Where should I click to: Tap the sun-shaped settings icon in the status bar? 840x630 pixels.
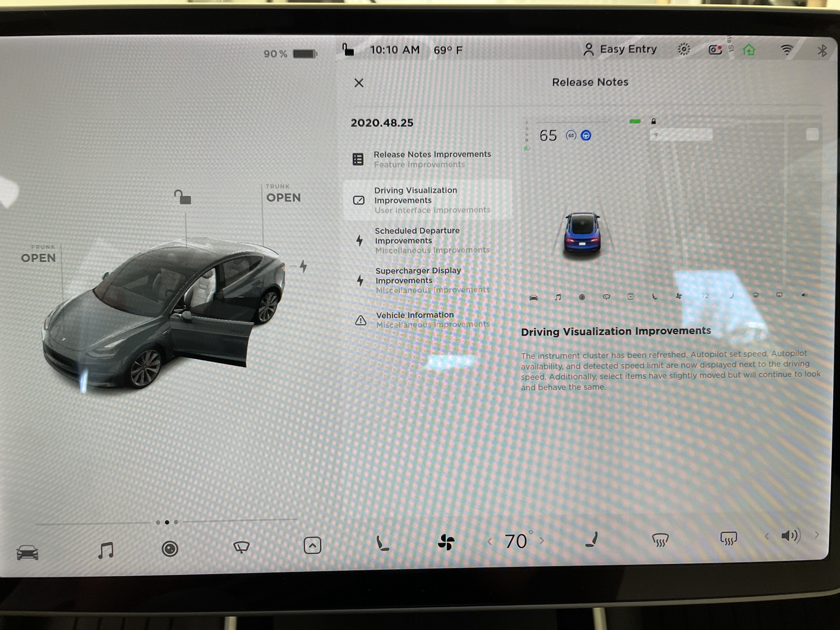pos(684,50)
